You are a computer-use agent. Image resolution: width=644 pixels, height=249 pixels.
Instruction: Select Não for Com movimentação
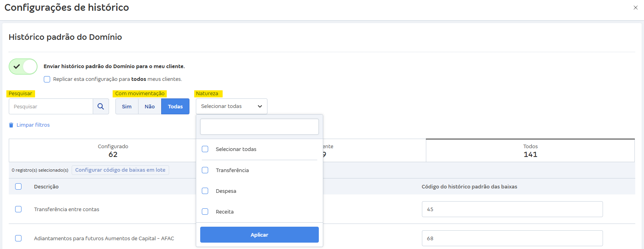click(x=150, y=106)
